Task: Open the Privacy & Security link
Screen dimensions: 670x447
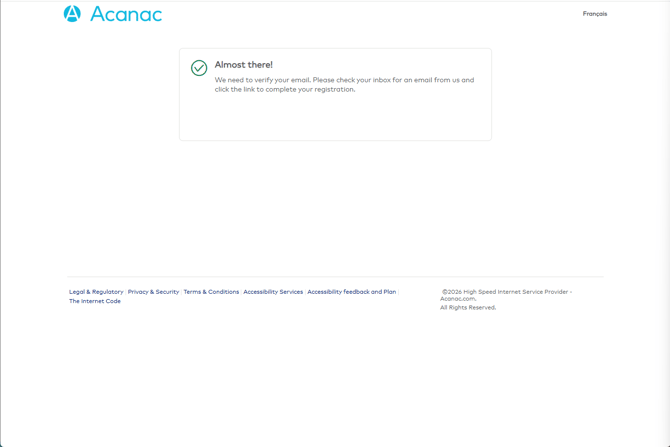Action: coord(153,292)
